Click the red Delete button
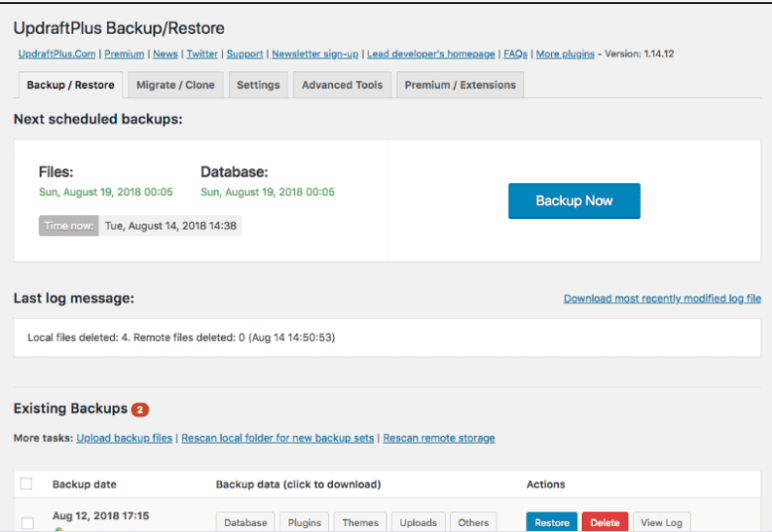Viewport: 772px width, 532px height. [x=605, y=522]
